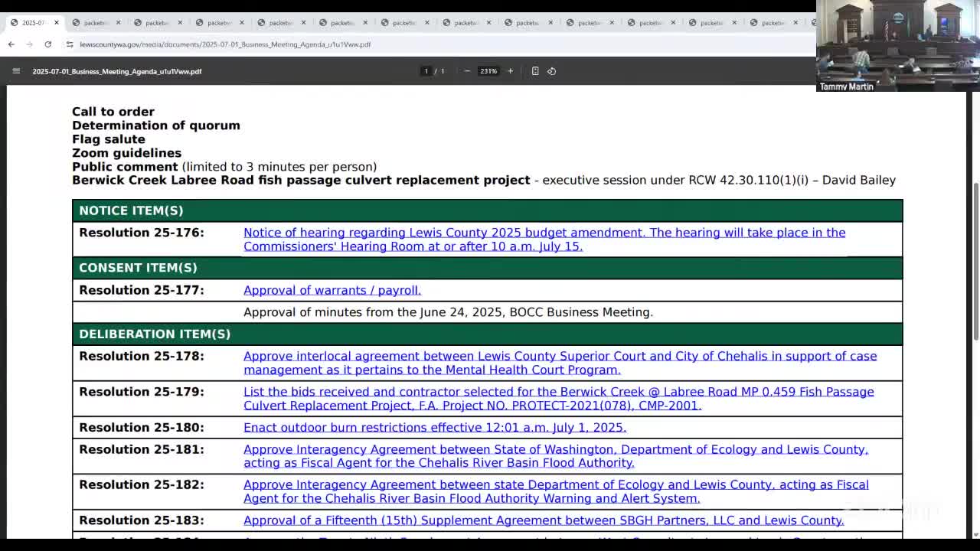Screen dimensions: 980x551
Task: Open the Mental Health Court interlocal agreement link
Action: coord(560,363)
